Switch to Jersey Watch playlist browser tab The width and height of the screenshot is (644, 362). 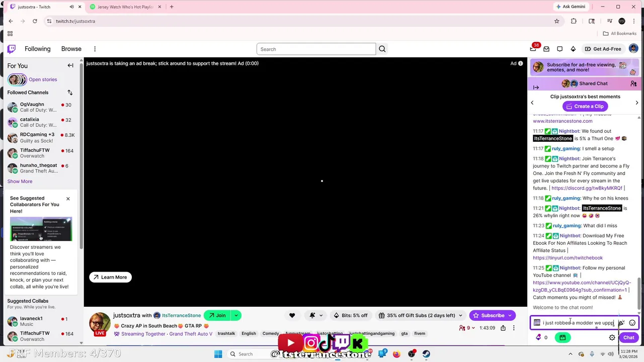coord(126,7)
